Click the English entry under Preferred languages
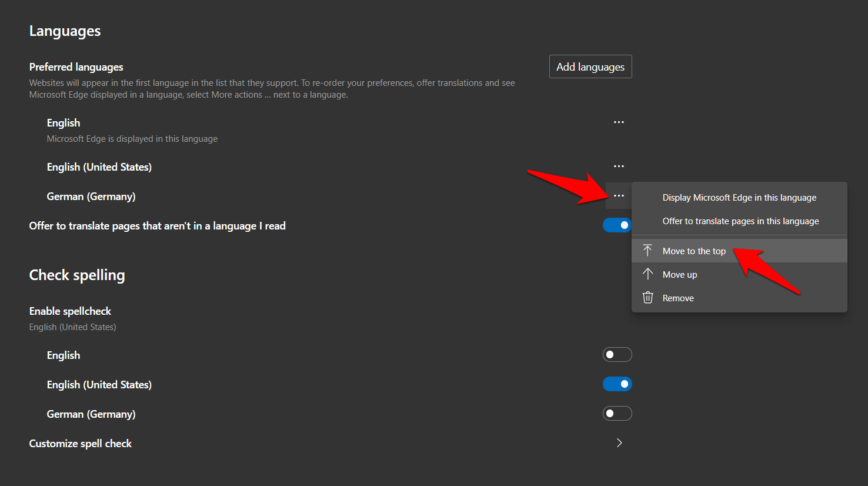Image resolution: width=868 pixels, height=486 pixels. (64, 123)
